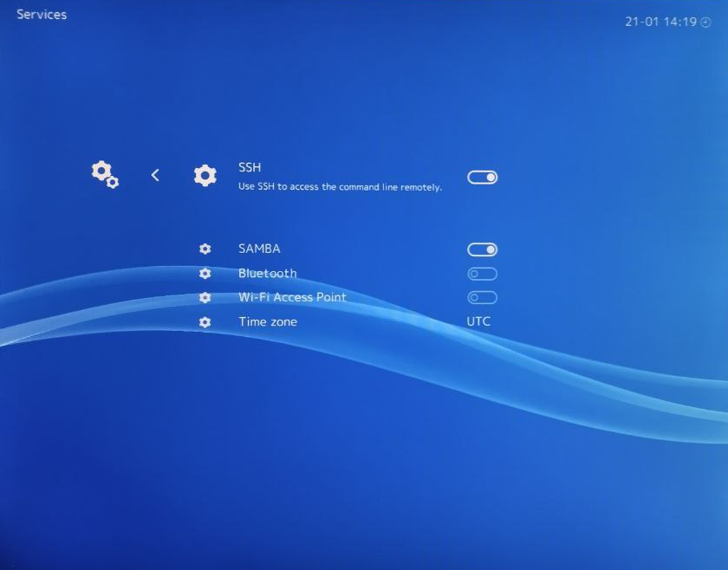Select the Time zone entry
This screenshot has width=728, height=570.
(268, 321)
